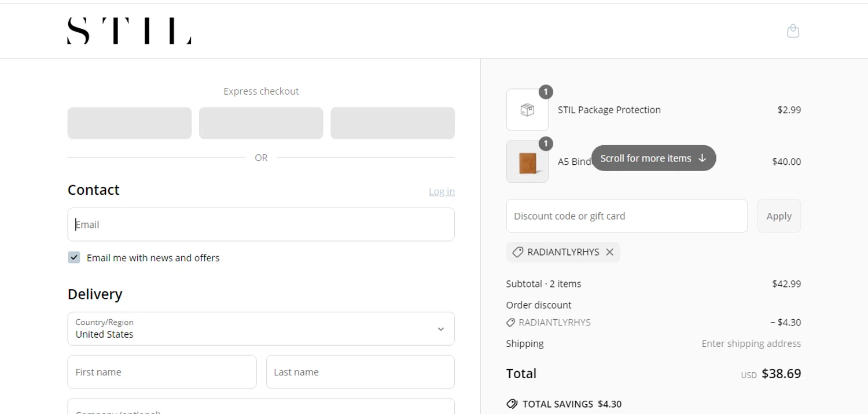Click the − $4.30 discount amount
The width and height of the screenshot is (868, 414).
click(785, 323)
